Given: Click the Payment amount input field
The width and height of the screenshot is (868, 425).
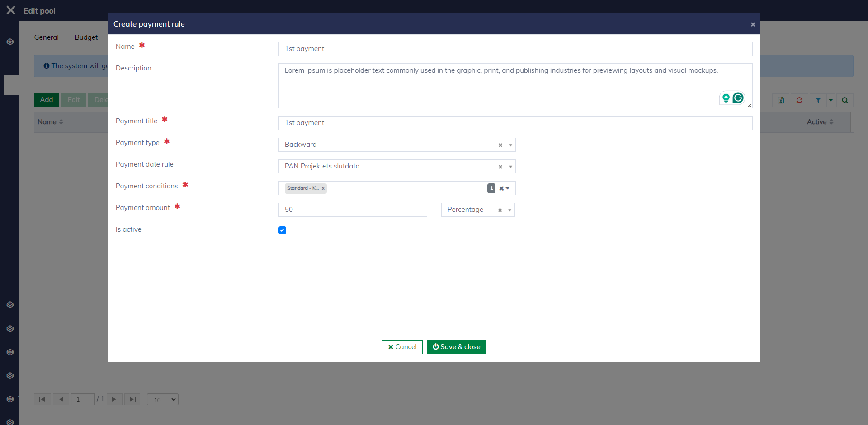Looking at the screenshot, I should point(353,210).
